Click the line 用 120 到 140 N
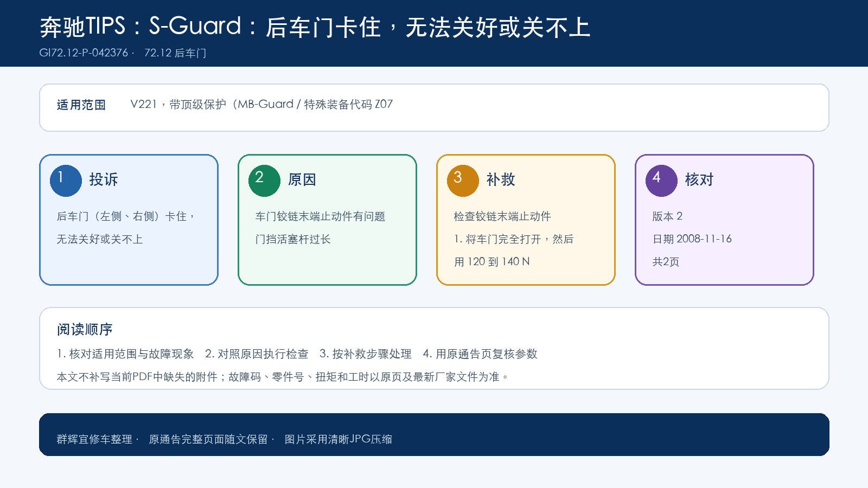868x488 pixels. click(492, 262)
